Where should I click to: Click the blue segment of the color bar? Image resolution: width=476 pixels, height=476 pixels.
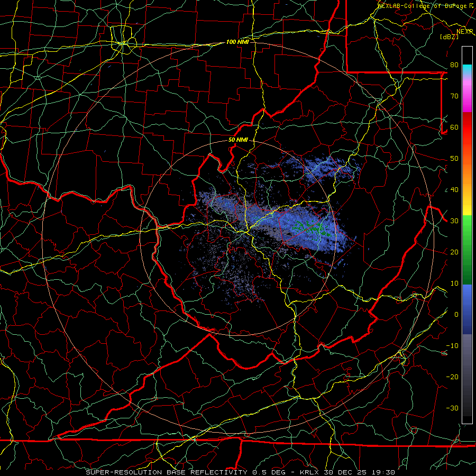pos(467,308)
